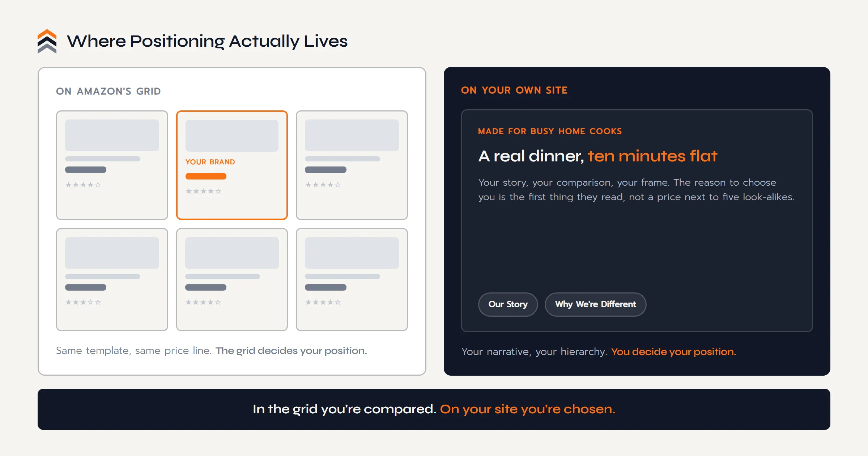This screenshot has height=456, width=868.
Task: Click the paragraph starting 'Your story, your comparison'
Action: click(636, 190)
